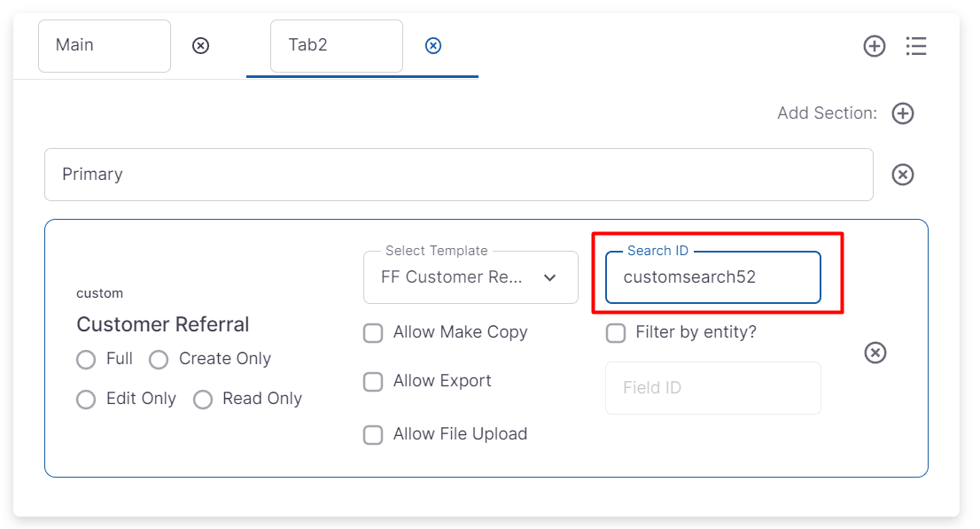Select the Edit Only radio button
Viewport: 980px width, 529px height.
click(x=86, y=400)
